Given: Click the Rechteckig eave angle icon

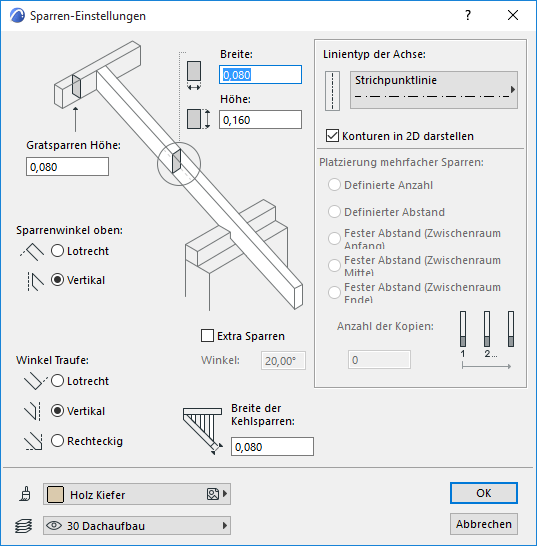Looking at the screenshot, I should coord(33,442).
